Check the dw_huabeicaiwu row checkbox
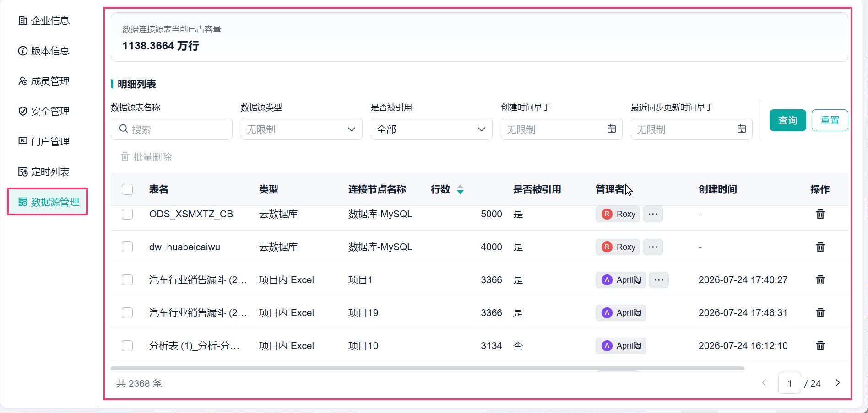 127,247
